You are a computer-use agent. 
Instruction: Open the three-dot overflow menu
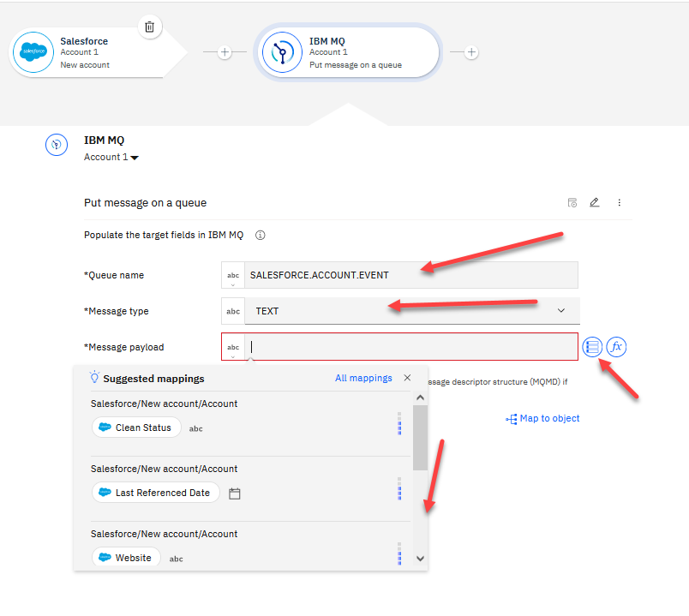[x=619, y=203]
